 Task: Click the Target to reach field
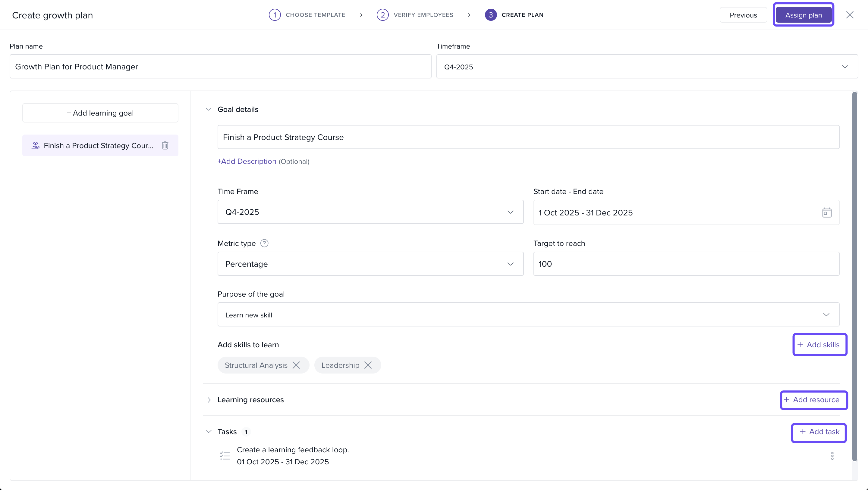686,264
